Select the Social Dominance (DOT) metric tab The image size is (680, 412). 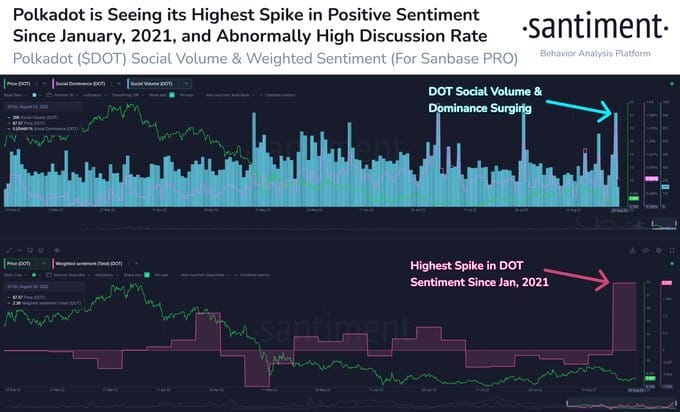[81, 84]
